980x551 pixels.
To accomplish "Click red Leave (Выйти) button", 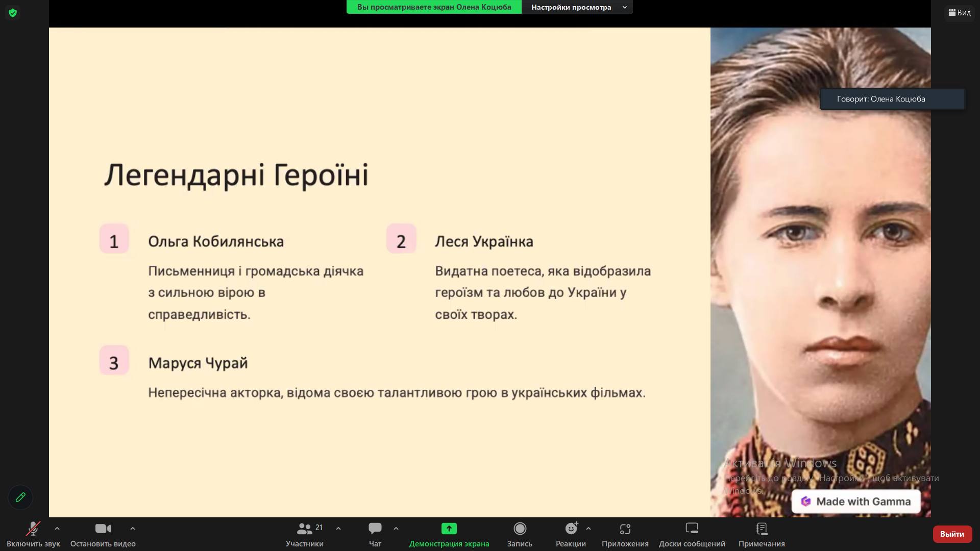I will pos(951,534).
